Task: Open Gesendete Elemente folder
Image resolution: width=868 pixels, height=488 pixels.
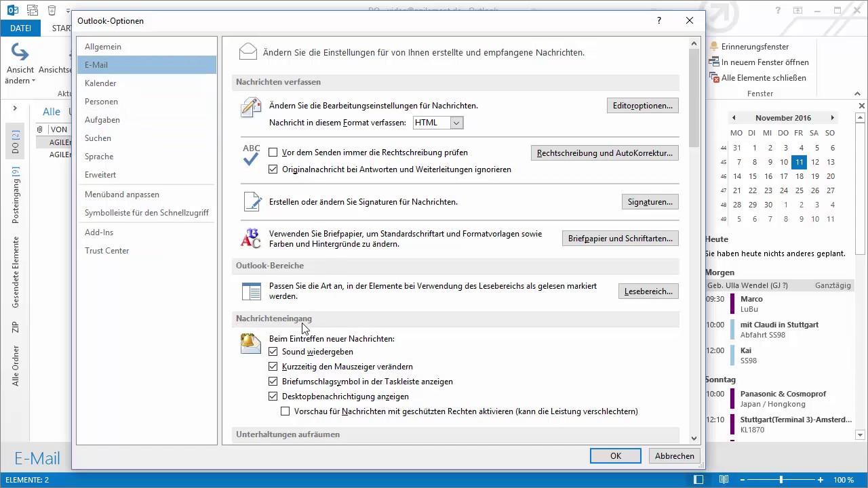Action: click(16, 272)
